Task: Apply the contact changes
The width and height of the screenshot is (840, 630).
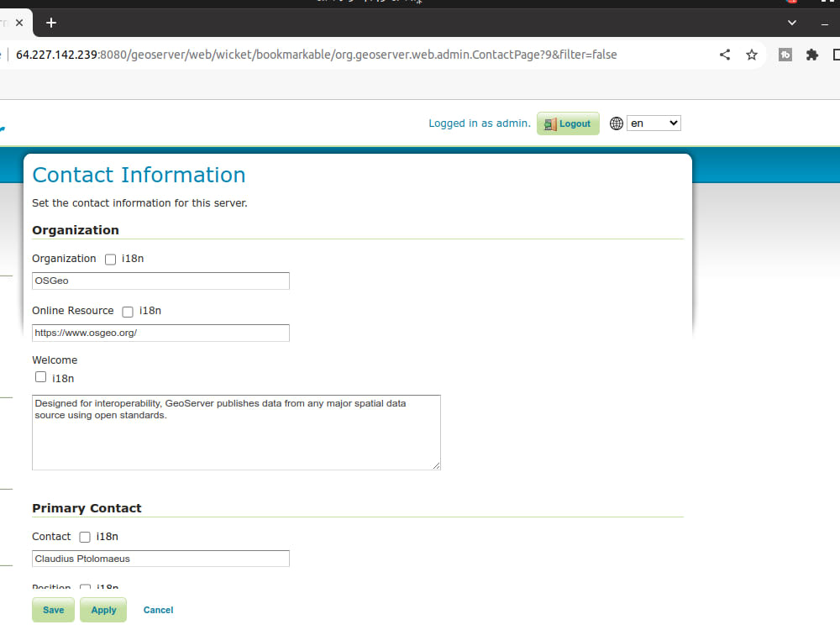Action: click(103, 610)
